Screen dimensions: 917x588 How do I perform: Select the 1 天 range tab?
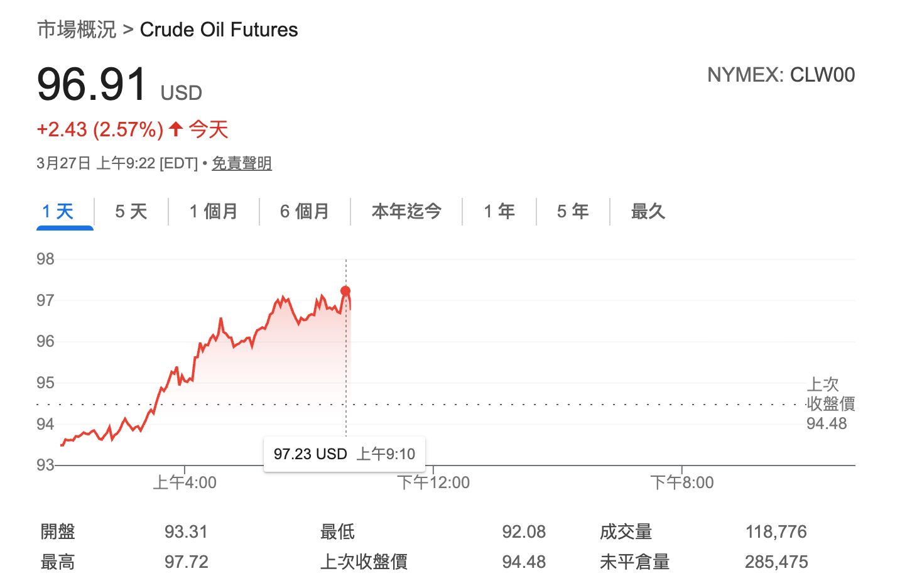click(58, 211)
